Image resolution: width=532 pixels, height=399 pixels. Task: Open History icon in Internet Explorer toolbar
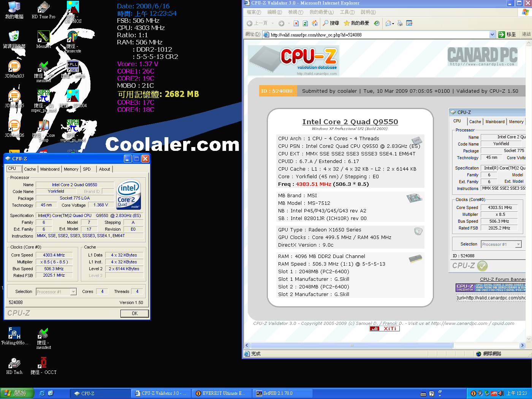tap(377, 23)
